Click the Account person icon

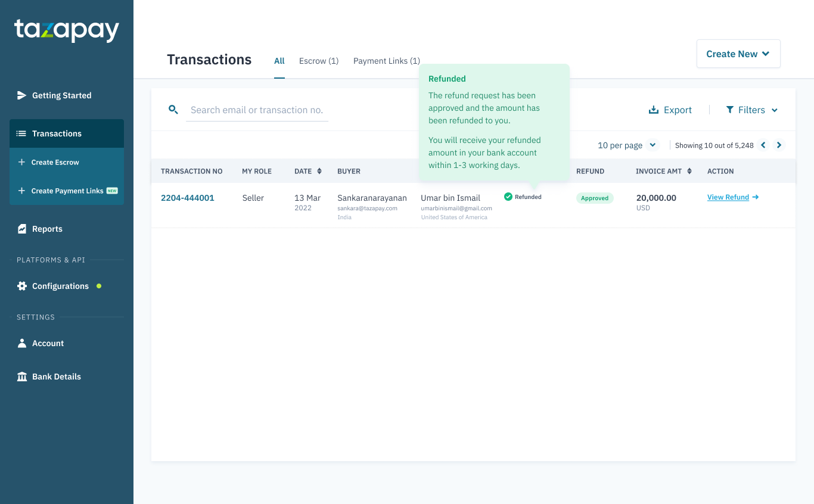[21, 343]
